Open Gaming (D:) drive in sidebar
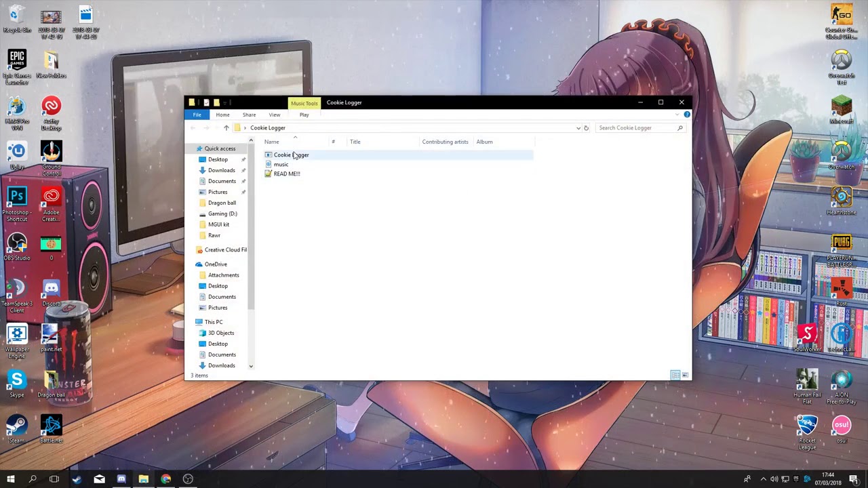 pyautogui.click(x=222, y=213)
